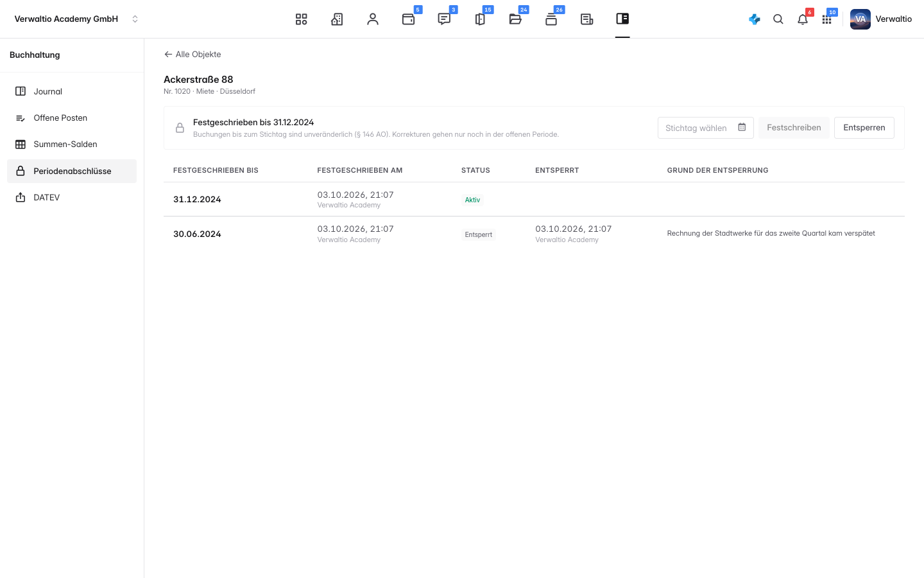Click the VA user avatar

tap(860, 19)
